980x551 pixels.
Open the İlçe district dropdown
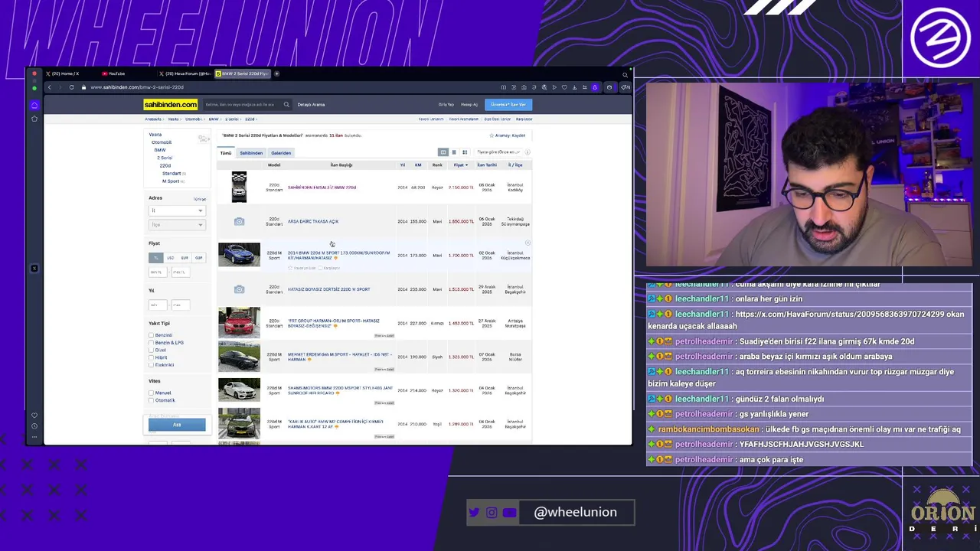pyautogui.click(x=177, y=225)
